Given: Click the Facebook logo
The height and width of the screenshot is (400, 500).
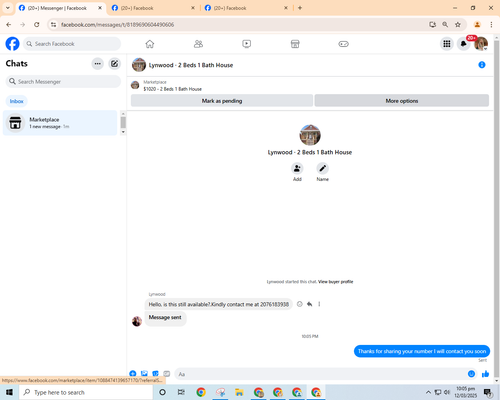Looking at the screenshot, I should click(13, 44).
